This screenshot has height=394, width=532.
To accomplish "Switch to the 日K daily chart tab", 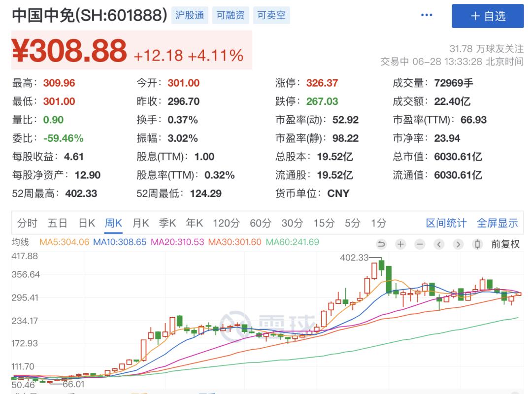I will click(86, 223).
